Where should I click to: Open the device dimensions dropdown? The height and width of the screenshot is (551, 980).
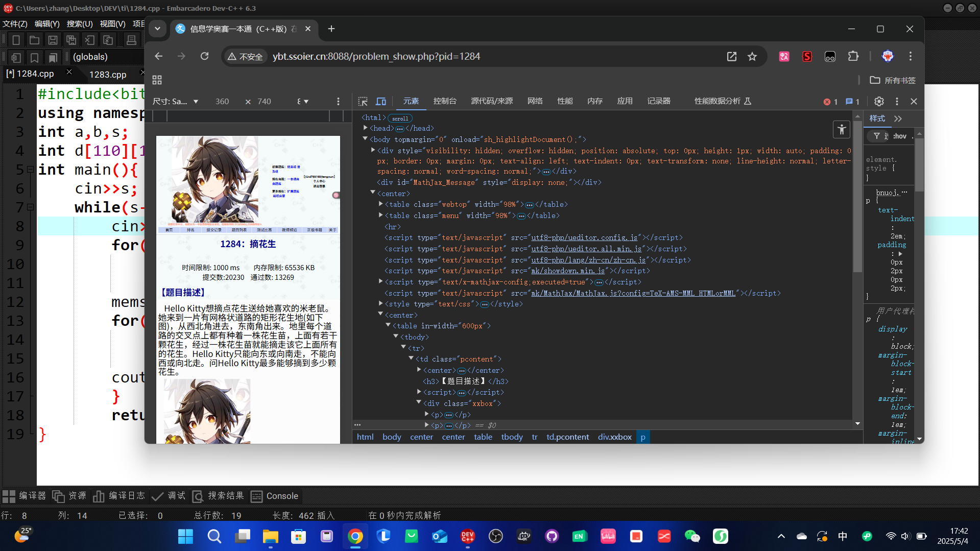tap(176, 101)
